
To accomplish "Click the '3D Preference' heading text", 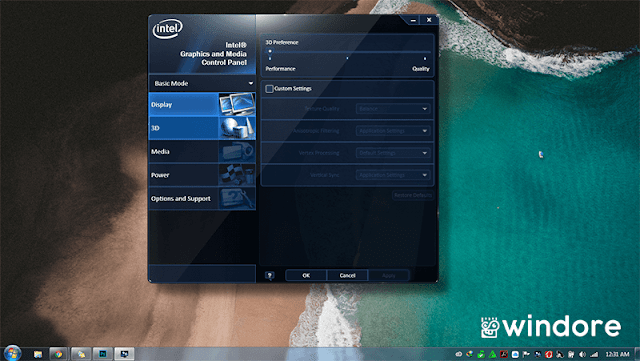I will click(282, 42).
